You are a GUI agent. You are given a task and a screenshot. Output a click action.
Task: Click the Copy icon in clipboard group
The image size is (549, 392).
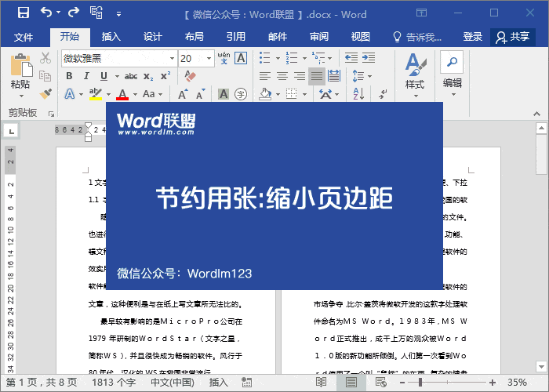(x=45, y=76)
